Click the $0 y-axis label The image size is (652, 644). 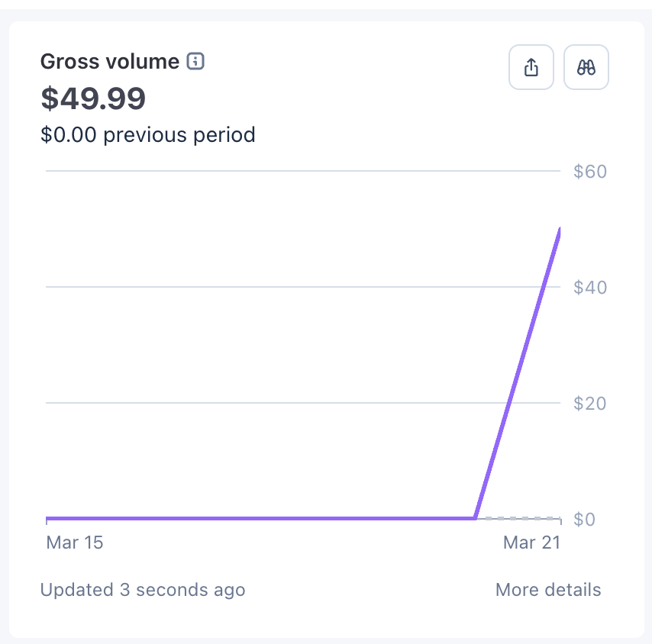click(584, 519)
